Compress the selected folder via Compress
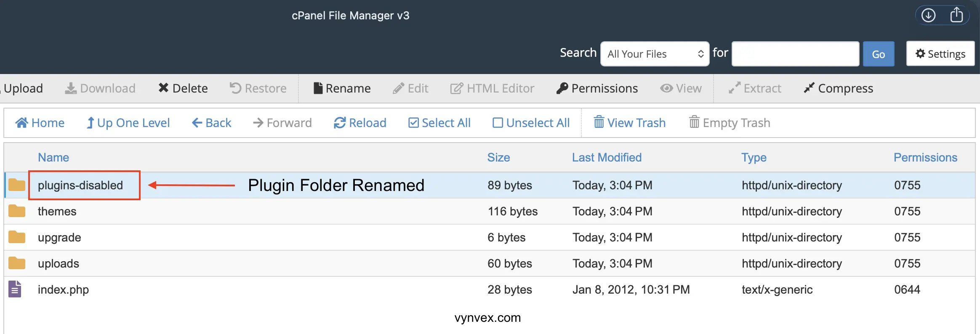Screen dimensions: 980x334 pyautogui.click(x=838, y=88)
